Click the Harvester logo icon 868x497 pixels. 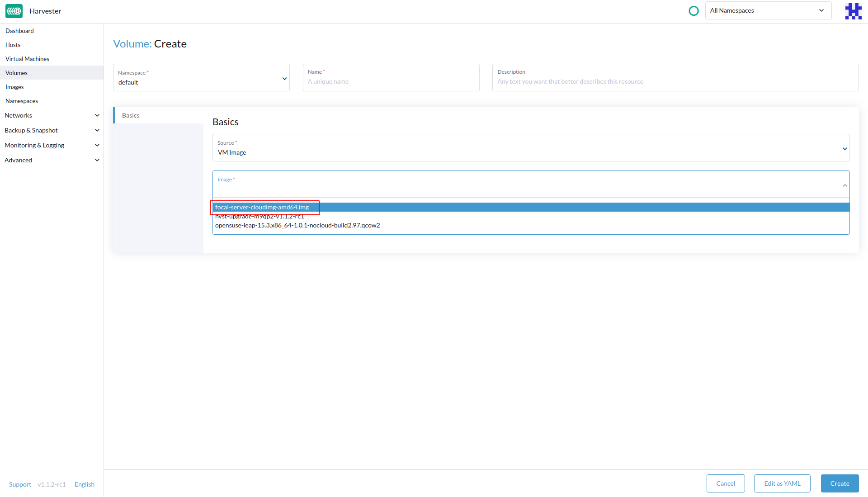[x=14, y=11]
